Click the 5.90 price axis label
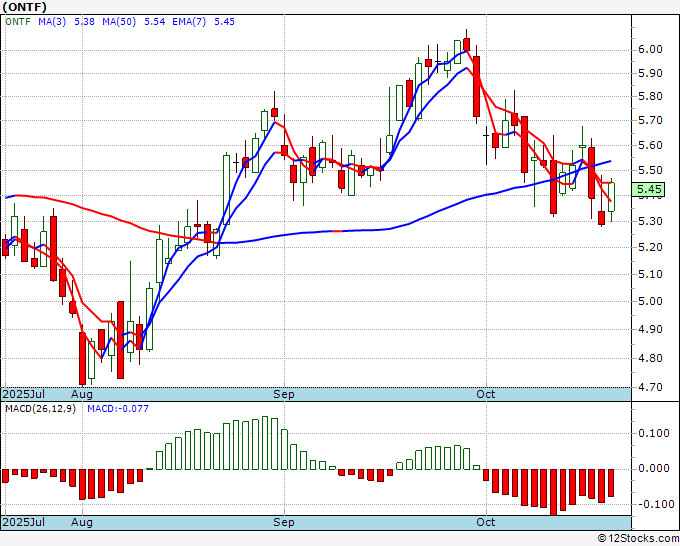The width and height of the screenshot is (680, 546). click(x=650, y=73)
